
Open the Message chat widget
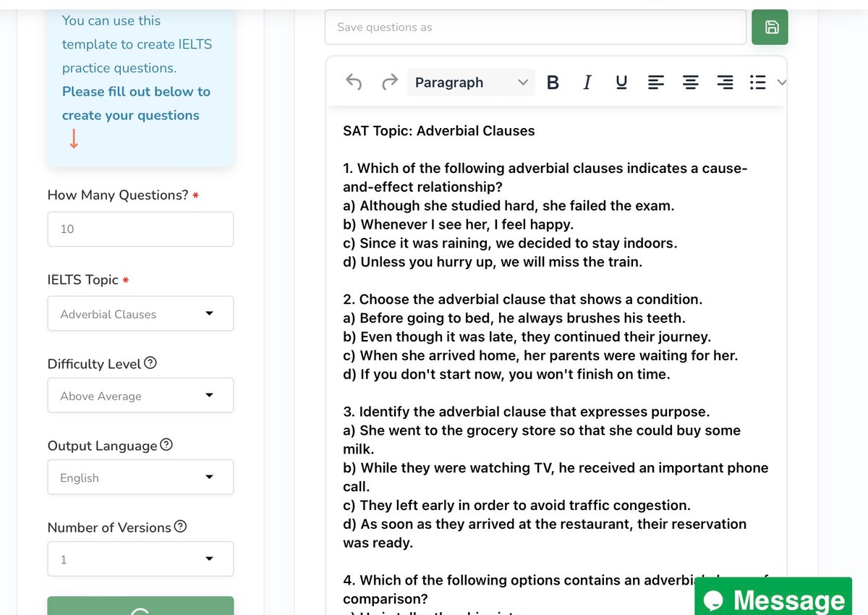[x=773, y=599]
